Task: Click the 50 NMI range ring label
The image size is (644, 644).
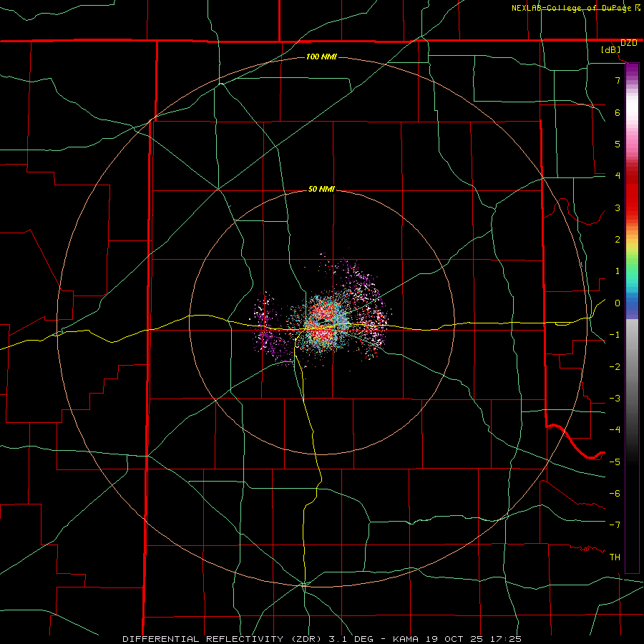Action: click(321, 190)
